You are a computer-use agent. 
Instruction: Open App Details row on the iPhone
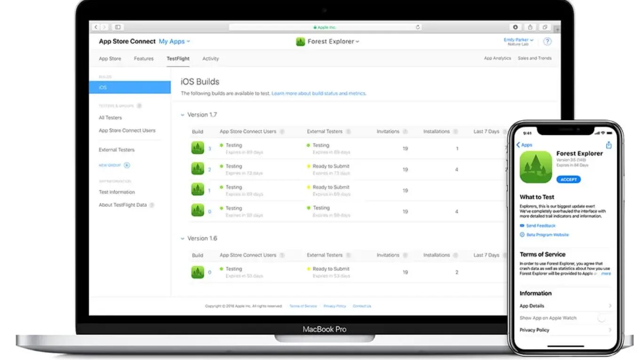click(x=565, y=306)
